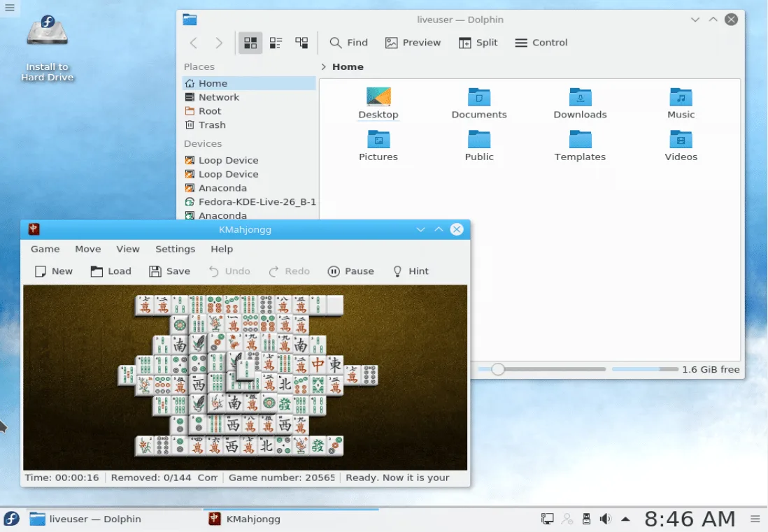Select the Desktop folder icon
This screenshot has height=532, width=768.
378,103
